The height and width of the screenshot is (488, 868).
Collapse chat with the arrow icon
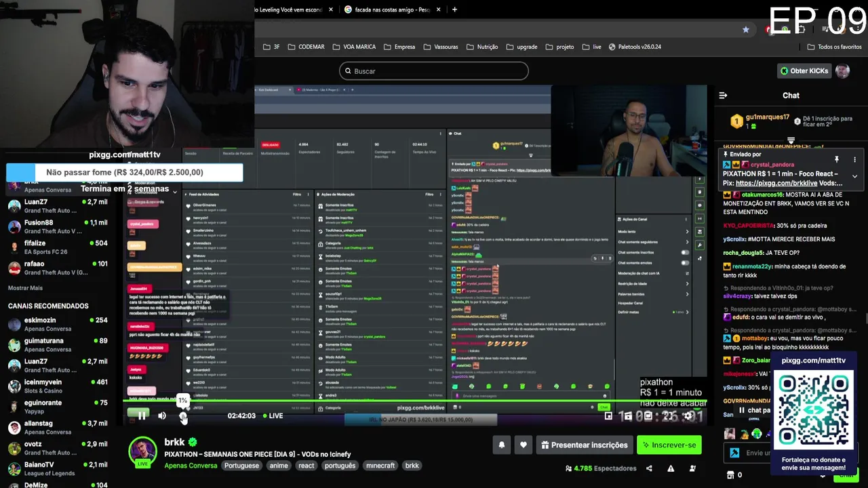[723, 96]
